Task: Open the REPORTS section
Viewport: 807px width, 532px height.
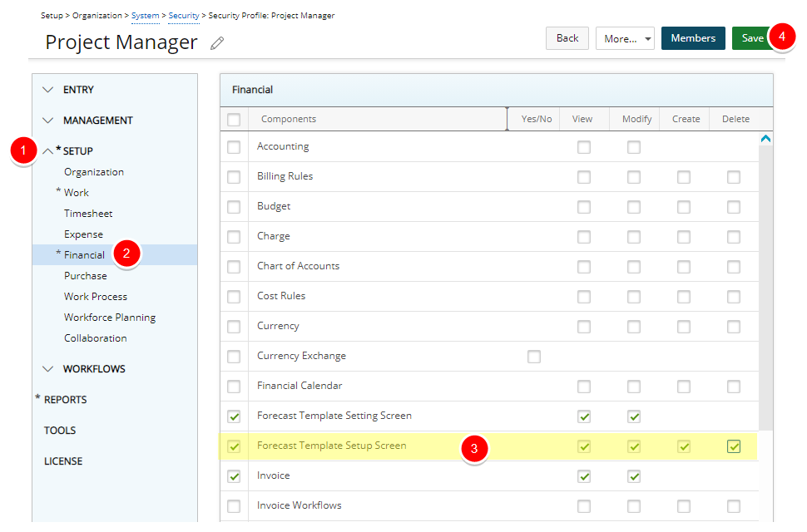Action: [65, 400]
